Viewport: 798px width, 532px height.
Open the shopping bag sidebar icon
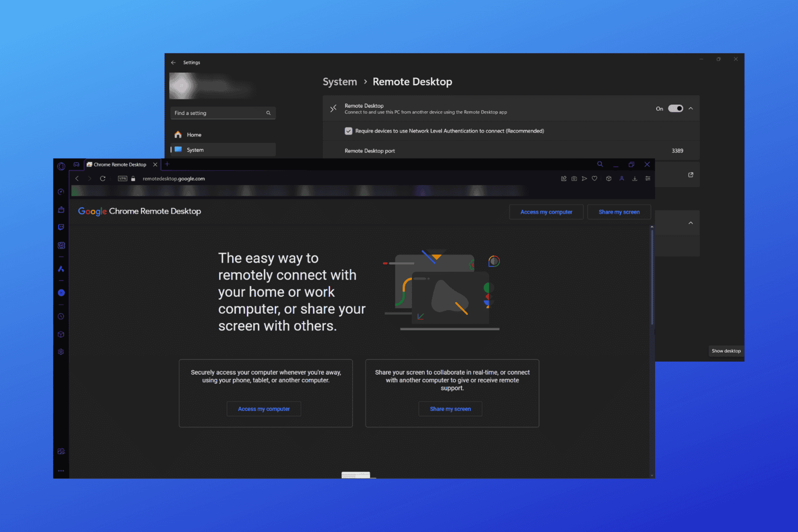pyautogui.click(x=61, y=210)
